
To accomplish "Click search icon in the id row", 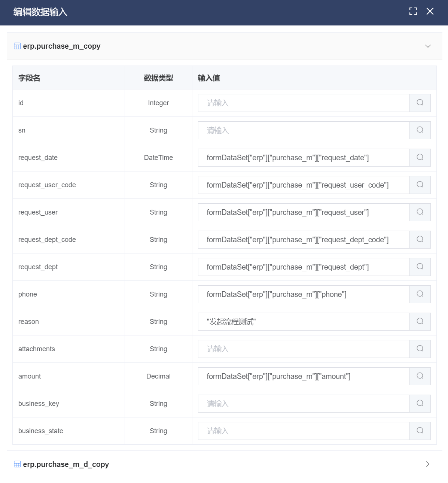I will 420,103.
